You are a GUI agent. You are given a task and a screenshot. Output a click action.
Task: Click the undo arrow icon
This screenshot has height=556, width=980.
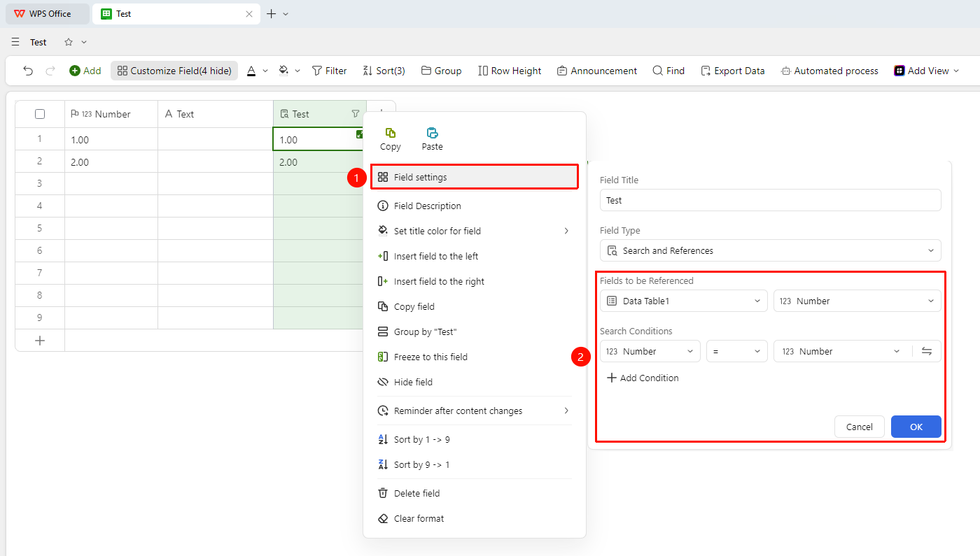coord(28,71)
